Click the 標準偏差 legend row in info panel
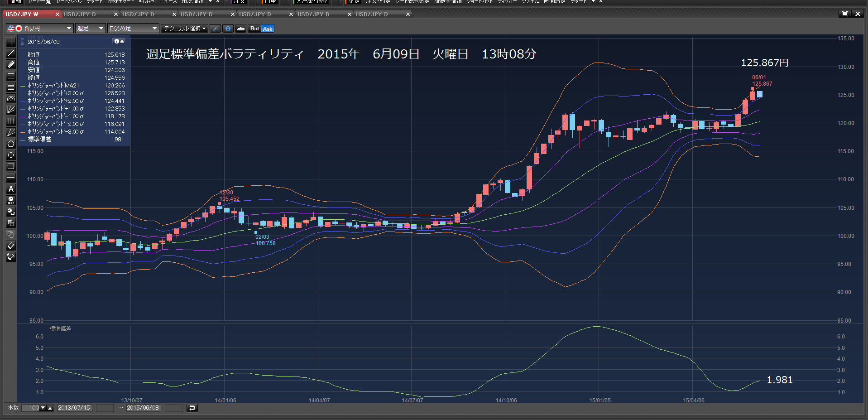The height and width of the screenshot is (420, 868). click(73, 140)
